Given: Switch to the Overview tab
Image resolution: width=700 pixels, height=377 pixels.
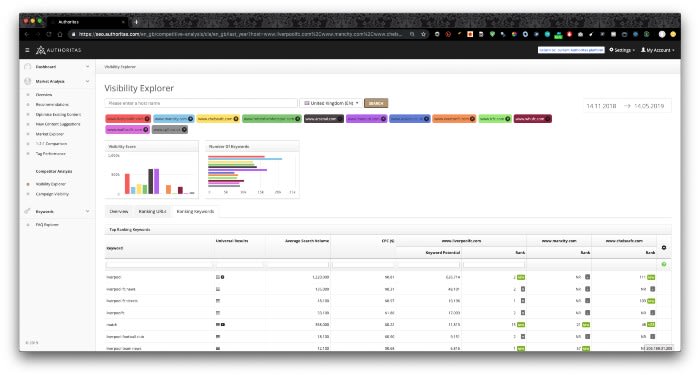Looking at the screenshot, I should click(x=119, y=211).
